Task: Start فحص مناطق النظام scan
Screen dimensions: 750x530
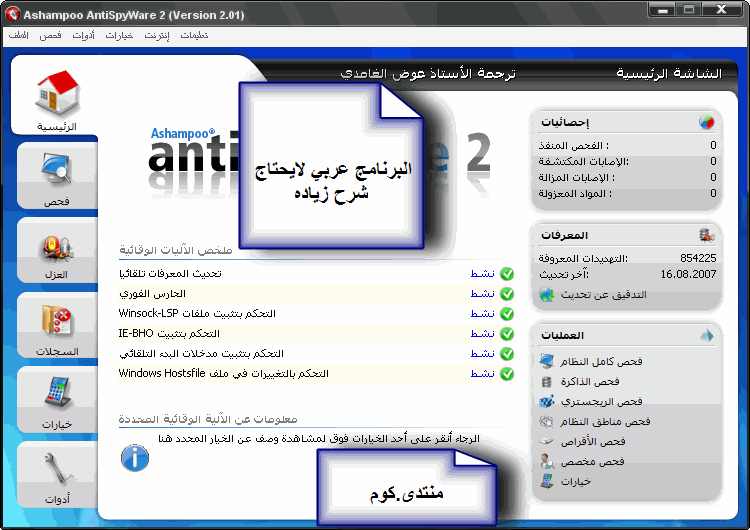Action: 605,421
